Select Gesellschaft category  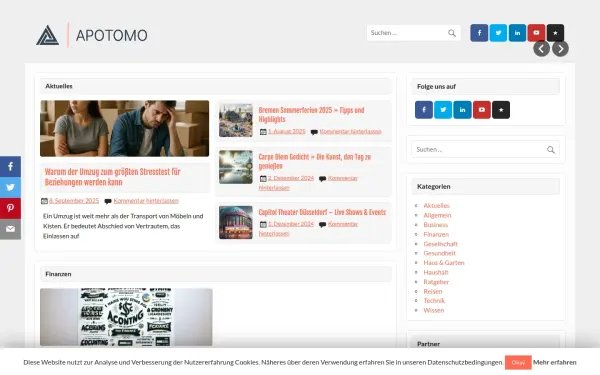[x=440, y=244]
